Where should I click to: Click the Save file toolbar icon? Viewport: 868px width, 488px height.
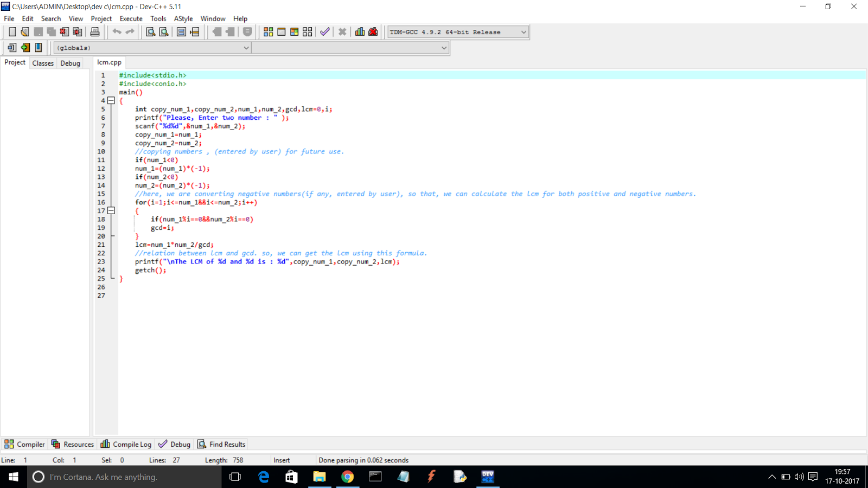point(38,32)
